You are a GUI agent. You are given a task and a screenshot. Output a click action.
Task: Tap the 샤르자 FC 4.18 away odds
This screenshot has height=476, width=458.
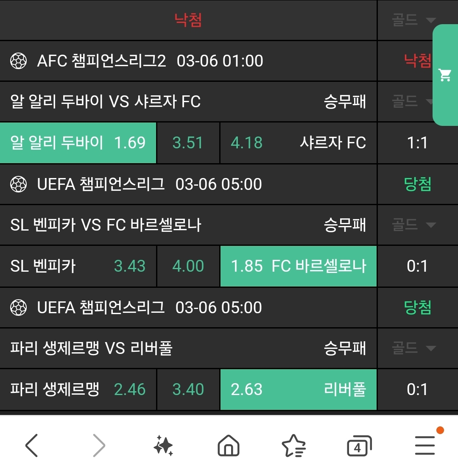298,143
